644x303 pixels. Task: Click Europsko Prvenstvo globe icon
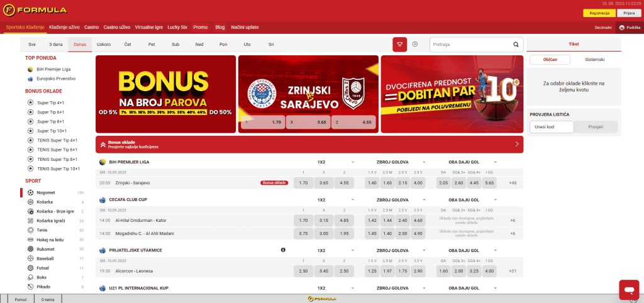[30, 79]
